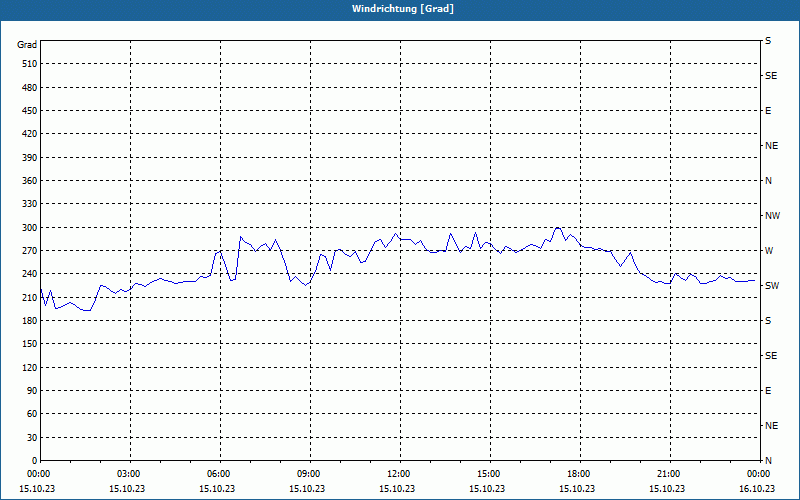Select the 390 y-axis value

30,157
